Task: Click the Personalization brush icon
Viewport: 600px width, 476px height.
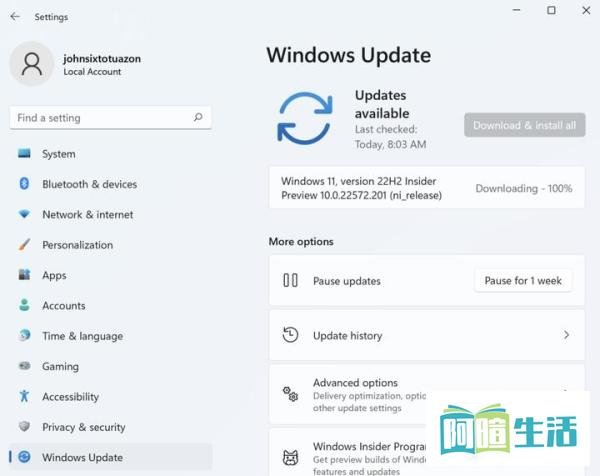Action: tap(24, 244)
